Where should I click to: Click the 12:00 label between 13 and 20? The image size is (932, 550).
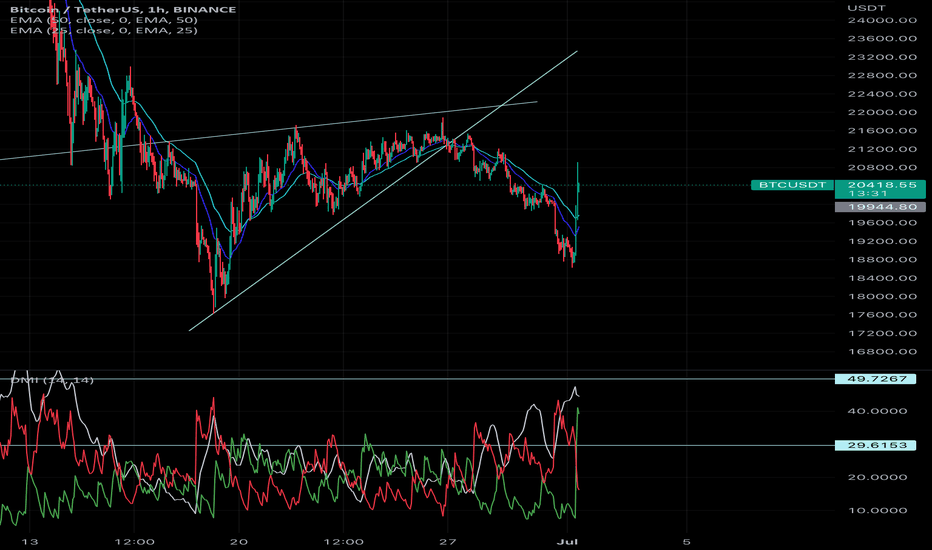[x=134, y=542]
